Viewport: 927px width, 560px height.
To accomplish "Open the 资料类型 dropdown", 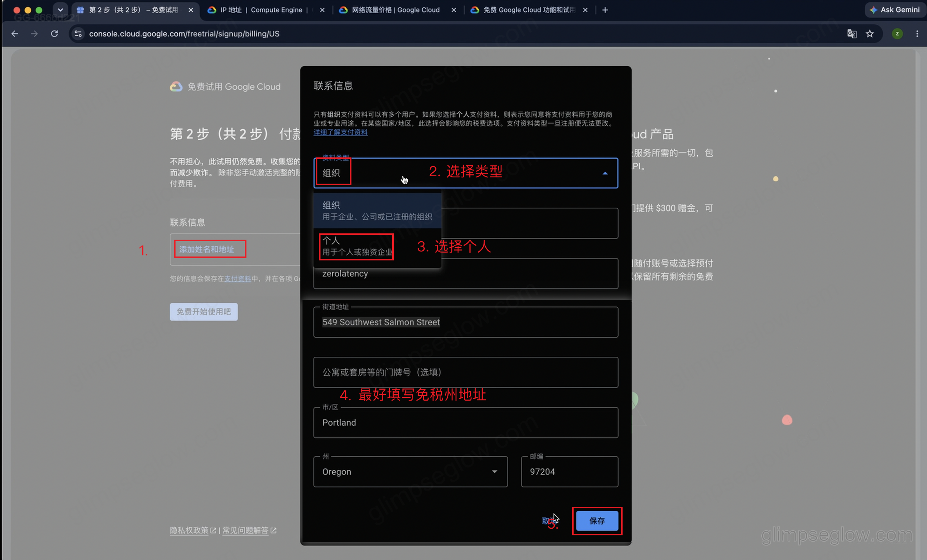I will click(x=465, y=173).
